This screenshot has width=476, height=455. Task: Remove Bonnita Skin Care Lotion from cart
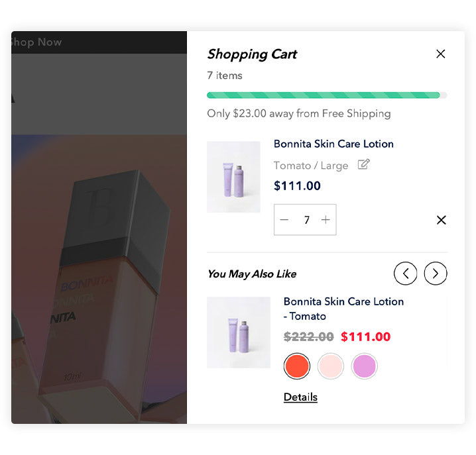pos(441,220)
